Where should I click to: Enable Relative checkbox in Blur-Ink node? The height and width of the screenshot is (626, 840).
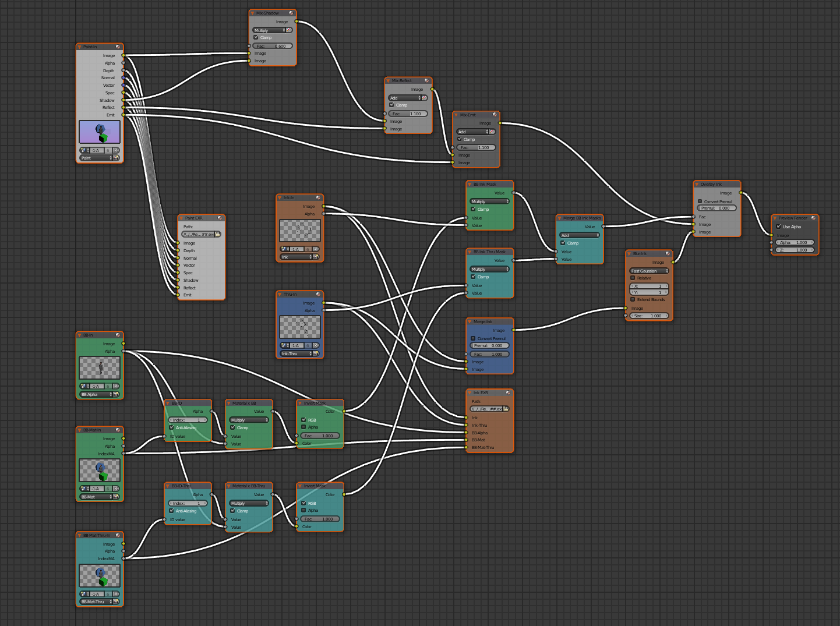pyautogui.click(x=633, y=278)
